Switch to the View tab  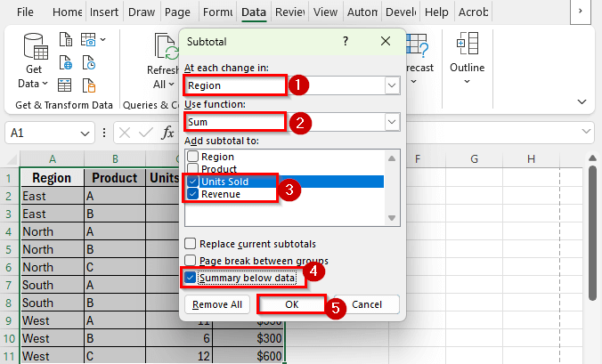coord(325,12)
